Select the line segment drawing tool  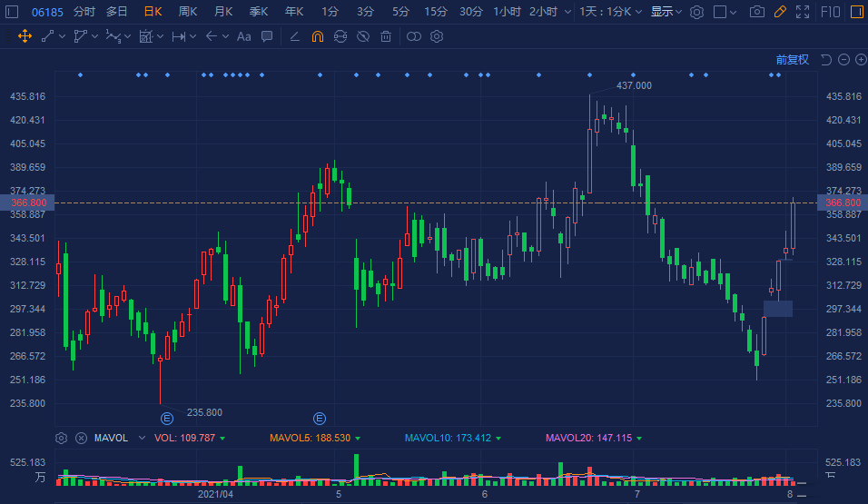pos(47,36)
